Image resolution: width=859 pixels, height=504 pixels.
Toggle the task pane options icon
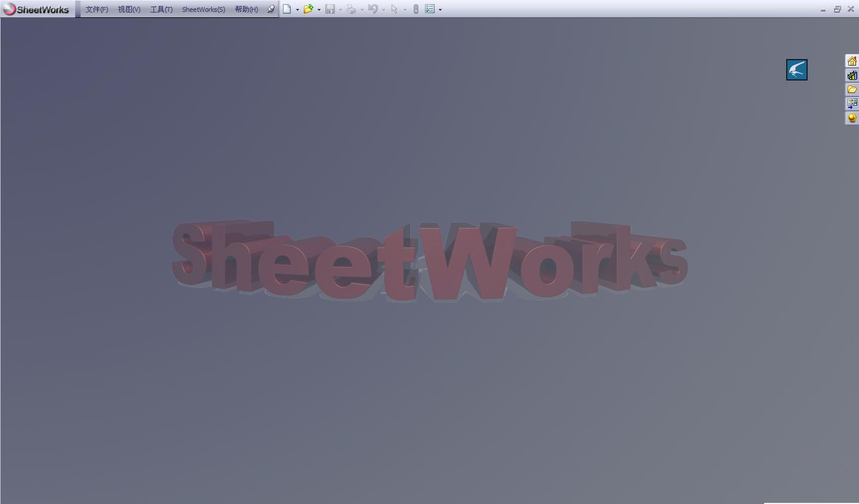click(431, 9)
